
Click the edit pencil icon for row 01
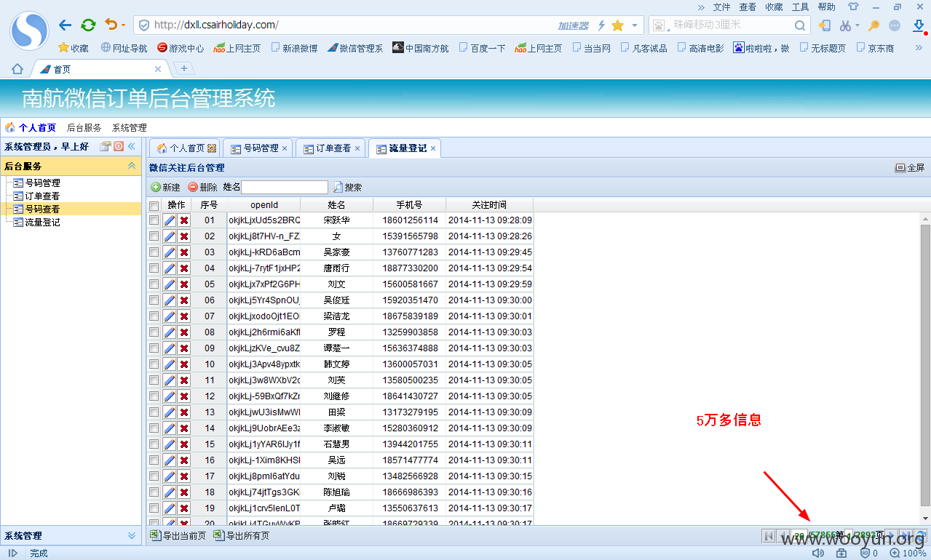click(x=170, y=220)
